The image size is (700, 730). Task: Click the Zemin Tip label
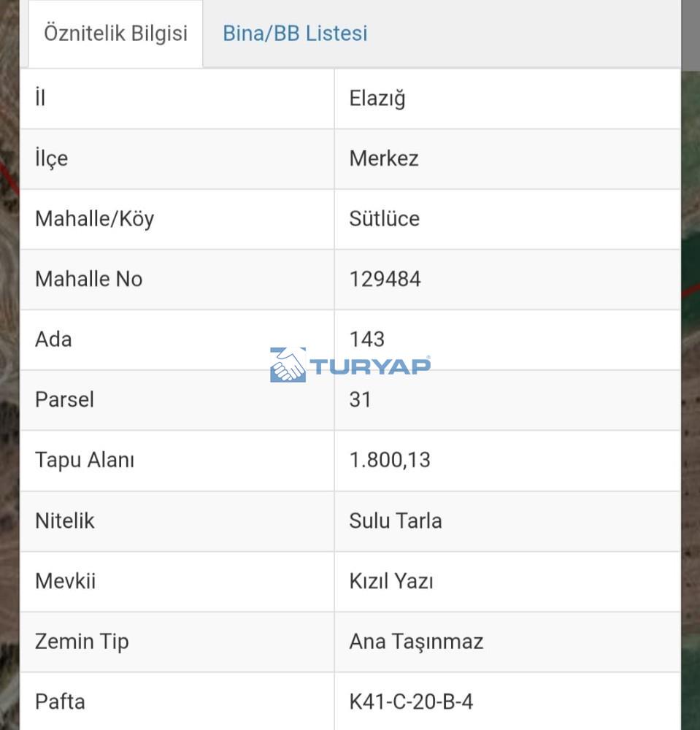coord(82,642)
